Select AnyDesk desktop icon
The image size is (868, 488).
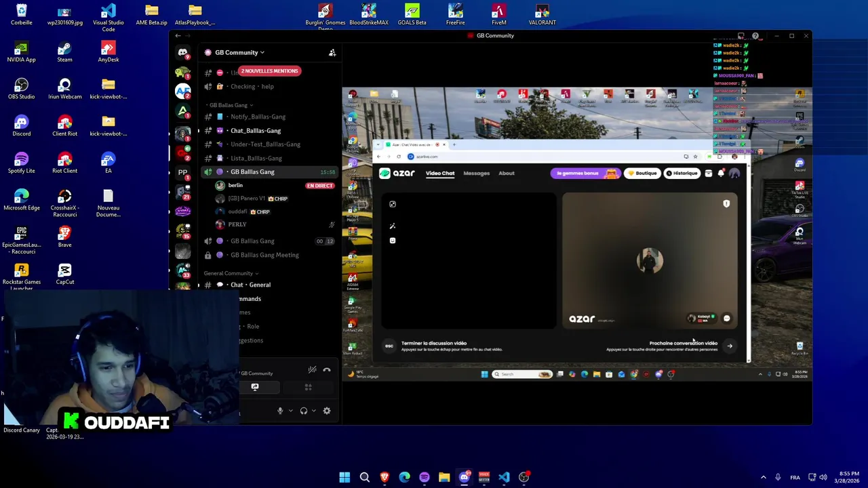108,52
